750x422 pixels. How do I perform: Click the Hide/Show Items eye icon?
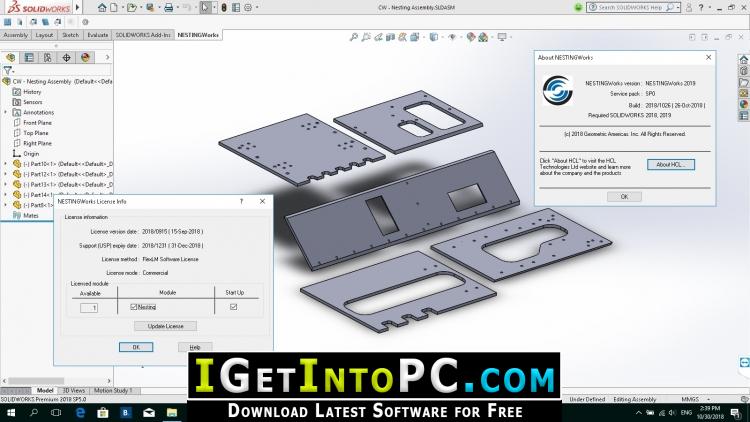[x=452, y=37]
